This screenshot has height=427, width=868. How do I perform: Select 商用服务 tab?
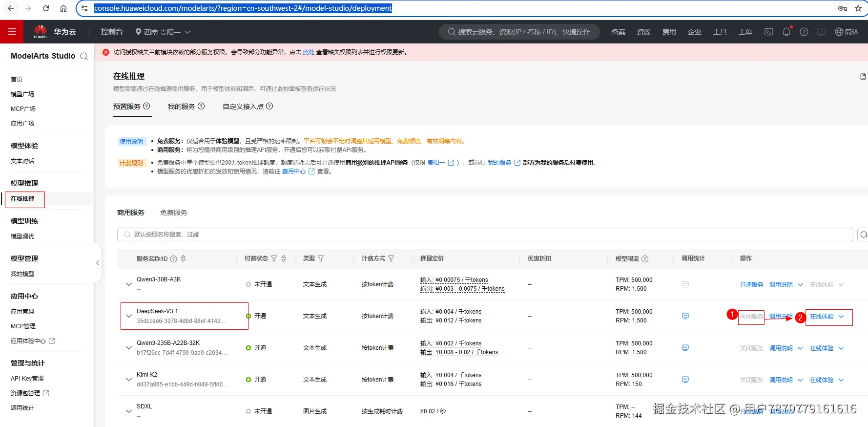point(131,213)
